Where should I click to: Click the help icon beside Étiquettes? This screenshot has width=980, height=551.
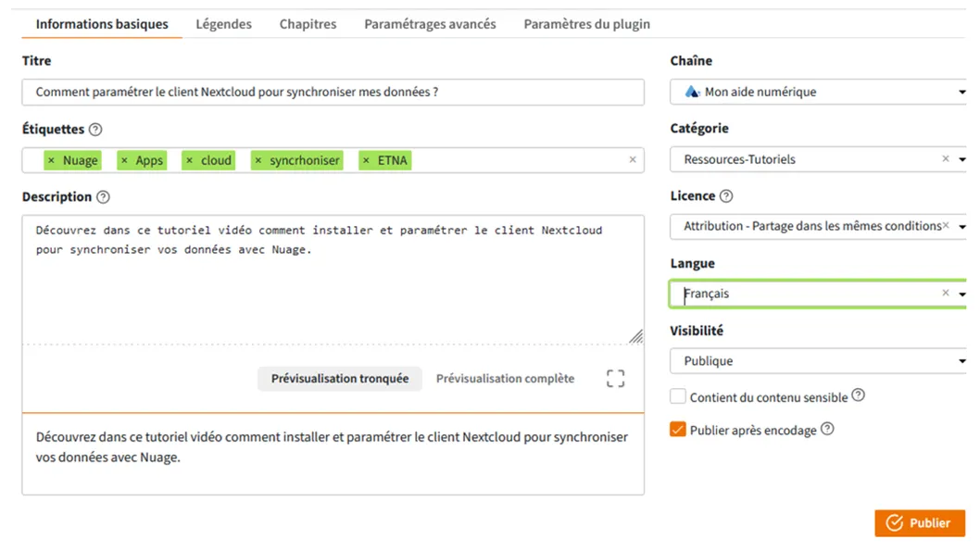[95, 130]
